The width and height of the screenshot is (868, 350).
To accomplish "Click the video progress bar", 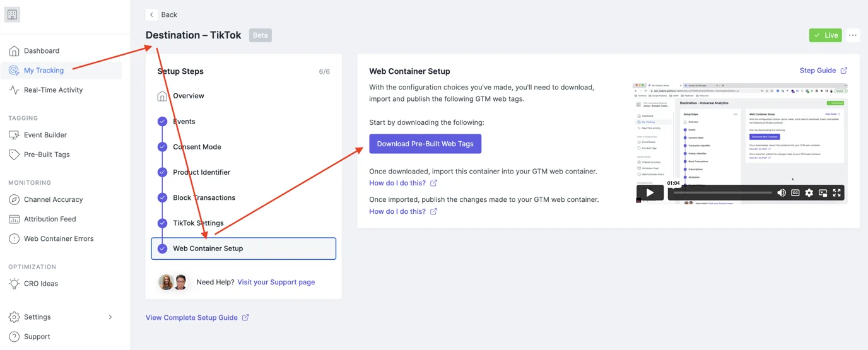I will coord(722,193).
